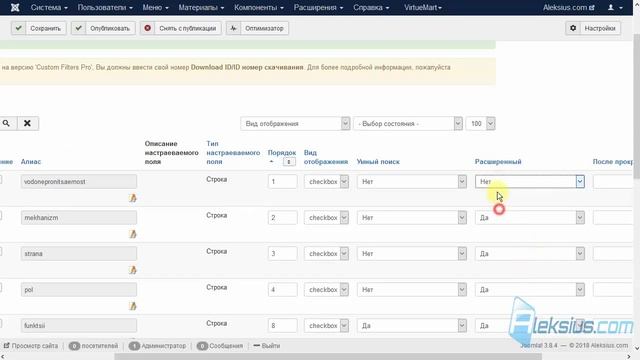Open Расширенный dropdown in strana row
The height and width of the screenshot is (360, 640).
click(x=530, y=253)
